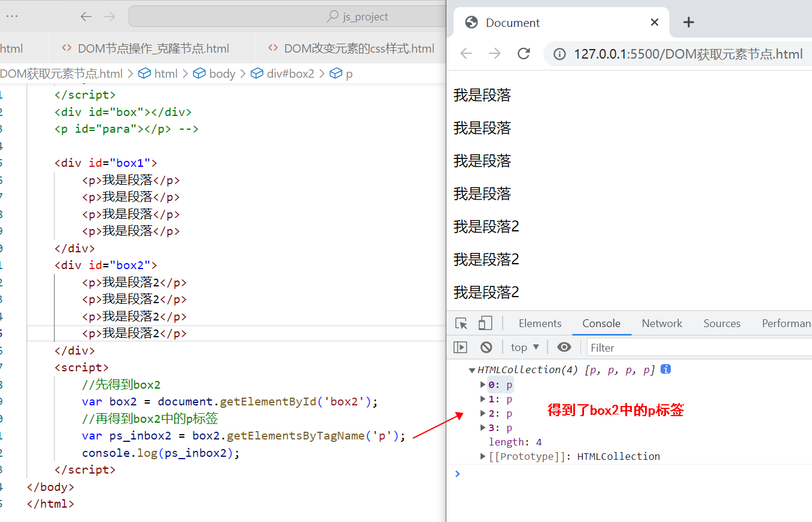Screen dimensions: 812x522
Task: Click the console.log(ps_inbox2) code line
Action: (x=161, y=453)
